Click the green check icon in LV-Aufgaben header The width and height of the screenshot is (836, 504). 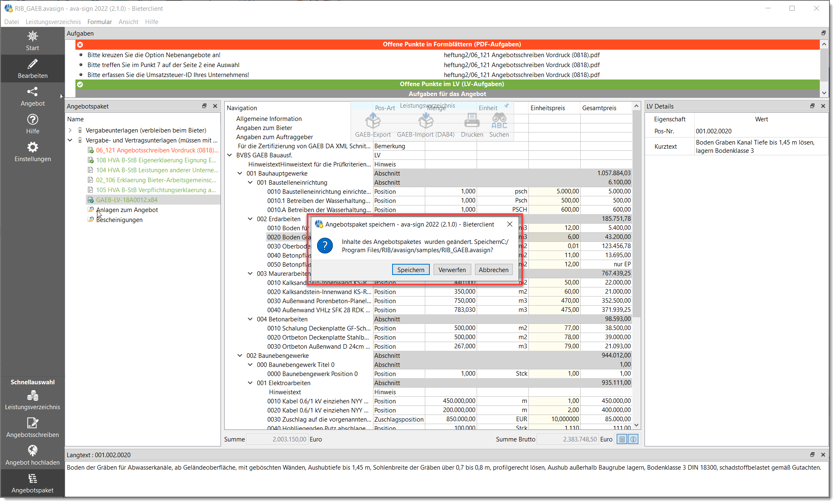point(80,84)
